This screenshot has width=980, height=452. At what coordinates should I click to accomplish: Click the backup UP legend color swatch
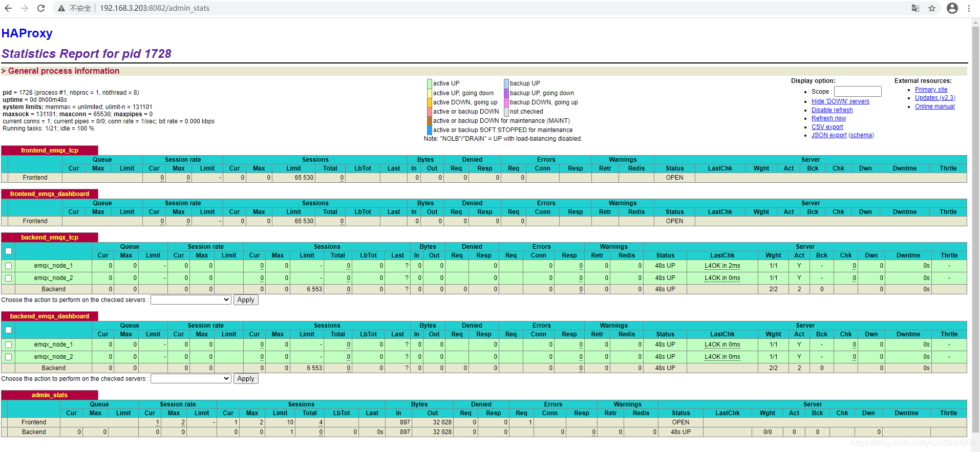tap(506, 83)
